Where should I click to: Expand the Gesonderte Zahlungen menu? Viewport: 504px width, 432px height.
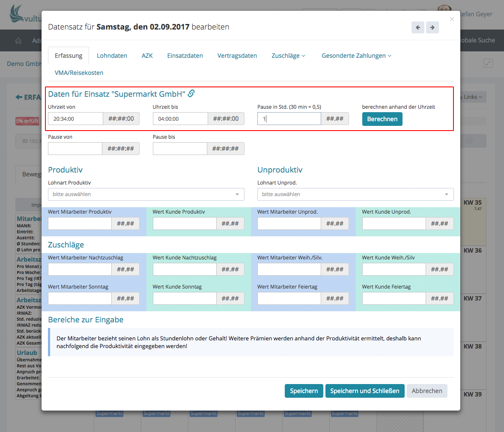pos(356,56)
